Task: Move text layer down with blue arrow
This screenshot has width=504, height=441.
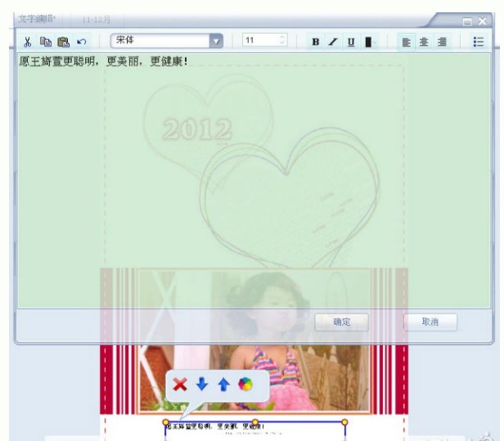Action: tap(202, 384)
